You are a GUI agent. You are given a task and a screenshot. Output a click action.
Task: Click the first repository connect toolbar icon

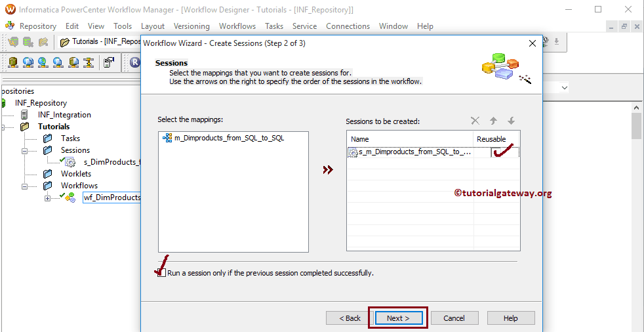(x=13, y=41)
